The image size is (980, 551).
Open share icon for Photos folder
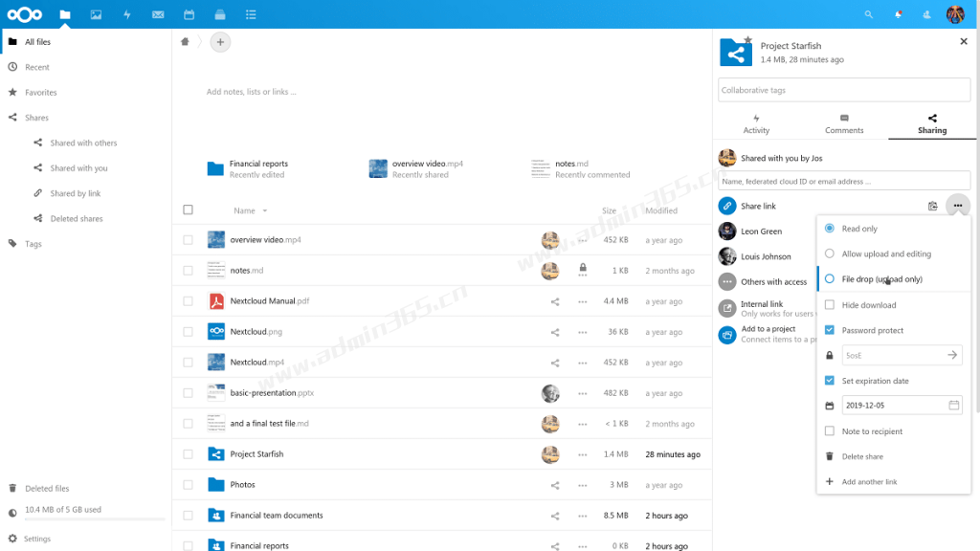555,485
